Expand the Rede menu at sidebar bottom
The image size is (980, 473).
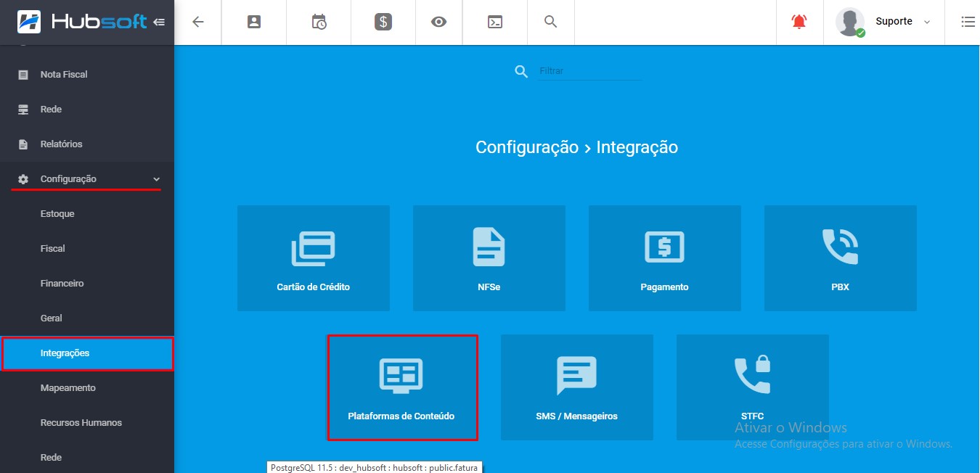[x=51, y=457]
